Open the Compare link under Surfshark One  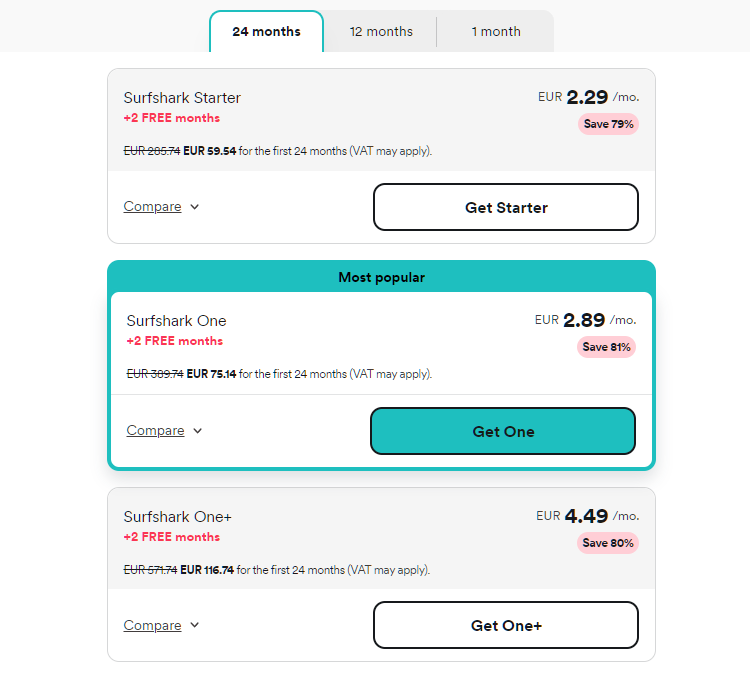tap(155, 431)
